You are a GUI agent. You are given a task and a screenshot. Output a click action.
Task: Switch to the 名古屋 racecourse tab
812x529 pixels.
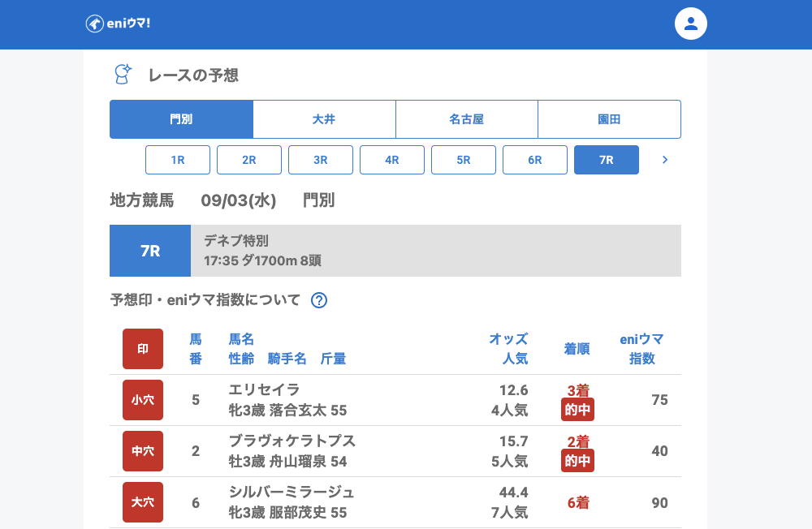(x=467, y=119)
